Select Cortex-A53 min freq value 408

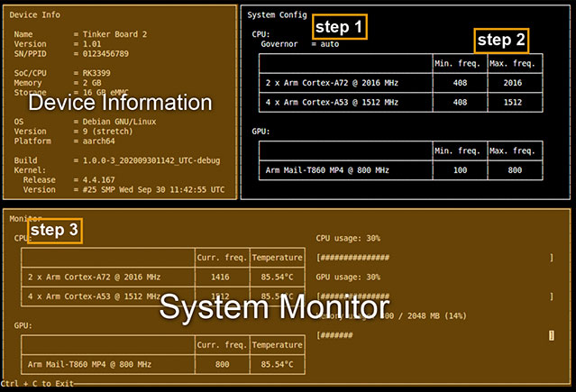coord(459,102)
